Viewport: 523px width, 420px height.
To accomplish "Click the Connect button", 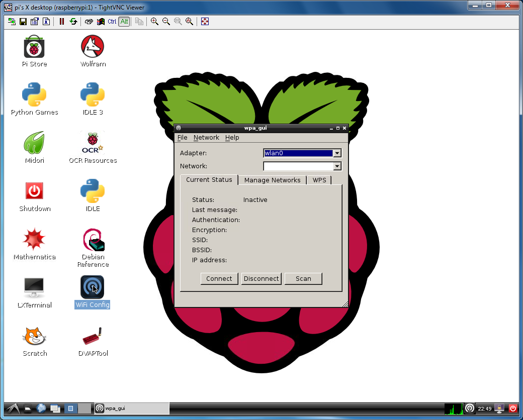I will click(219, 279).
